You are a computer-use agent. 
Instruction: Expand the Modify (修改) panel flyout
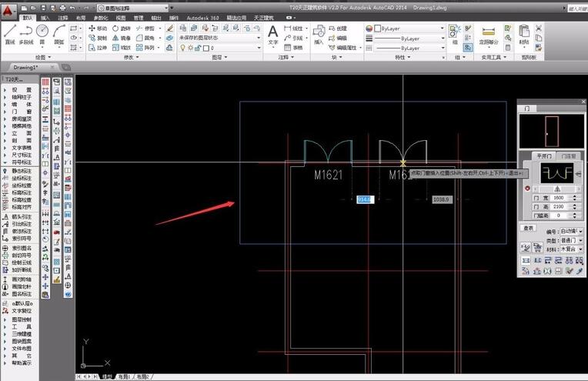(x=132, y=57)
